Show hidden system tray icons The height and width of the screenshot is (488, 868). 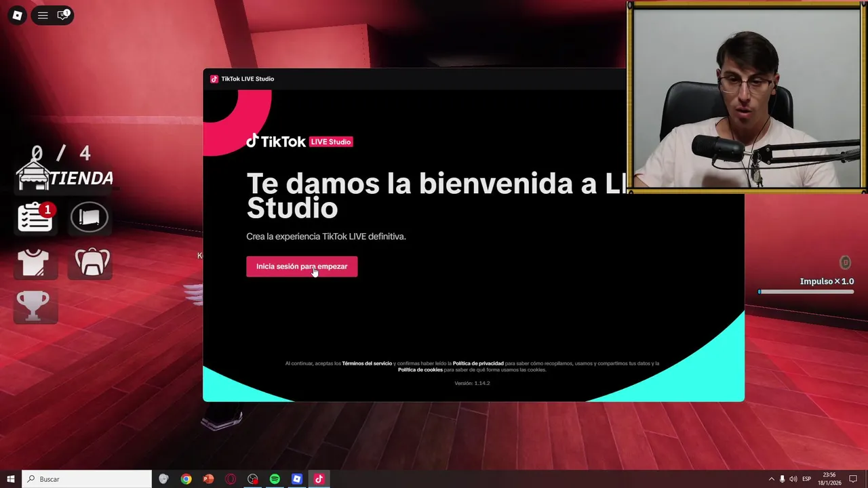click(x=771, y=479)
